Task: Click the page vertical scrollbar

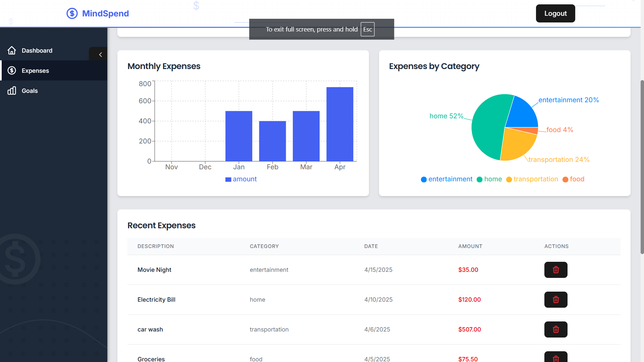Action: [642, 168]
